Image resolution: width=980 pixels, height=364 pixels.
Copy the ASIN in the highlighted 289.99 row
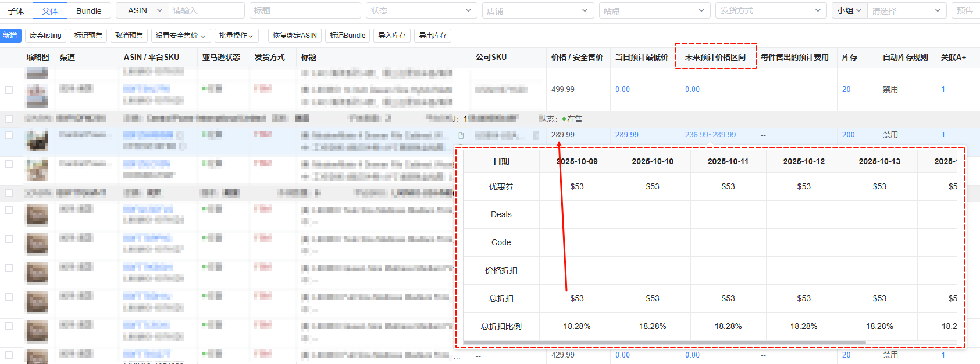pyautogui.click(x=180, y=135)
